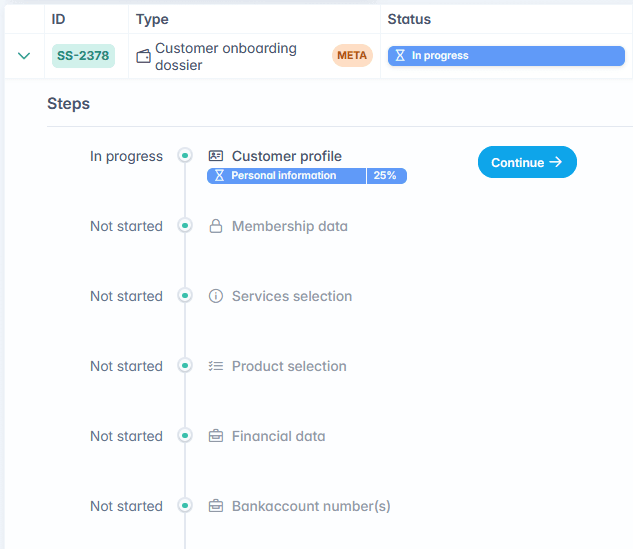
Task: Click the info icon beside Services selection
Action: pyautogui.click(x=215, y=296)
